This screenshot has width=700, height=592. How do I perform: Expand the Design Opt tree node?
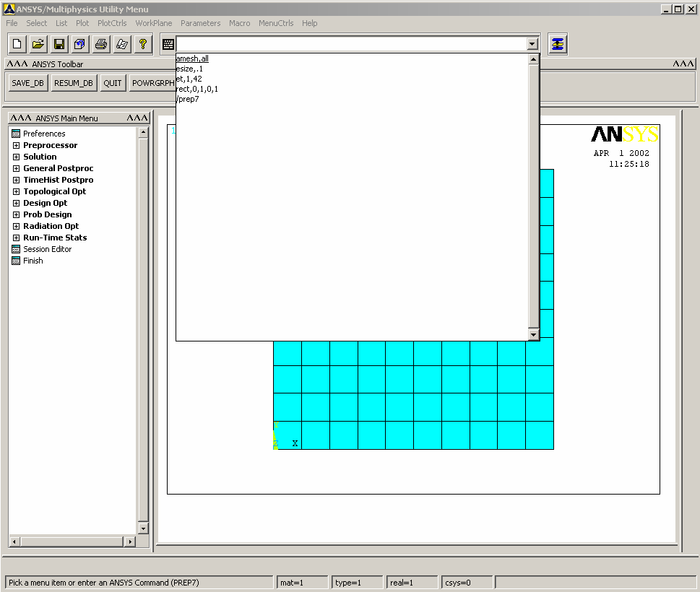click(16, 204)
